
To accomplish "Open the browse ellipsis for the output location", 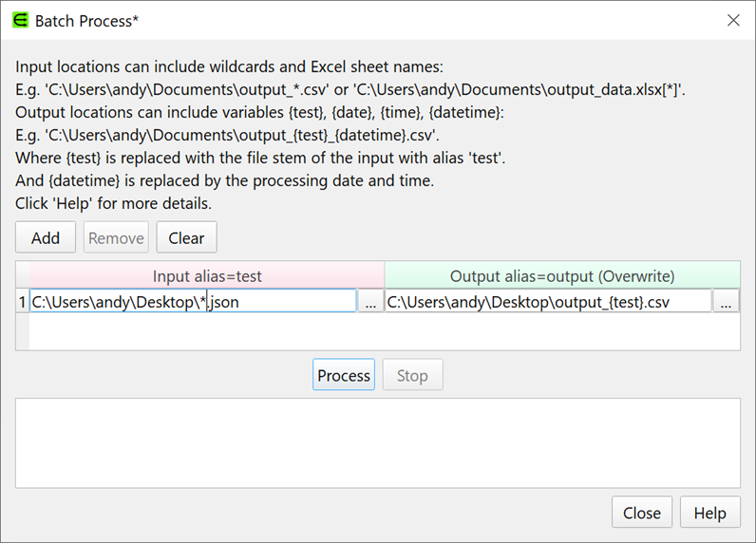I will (726, 302).
